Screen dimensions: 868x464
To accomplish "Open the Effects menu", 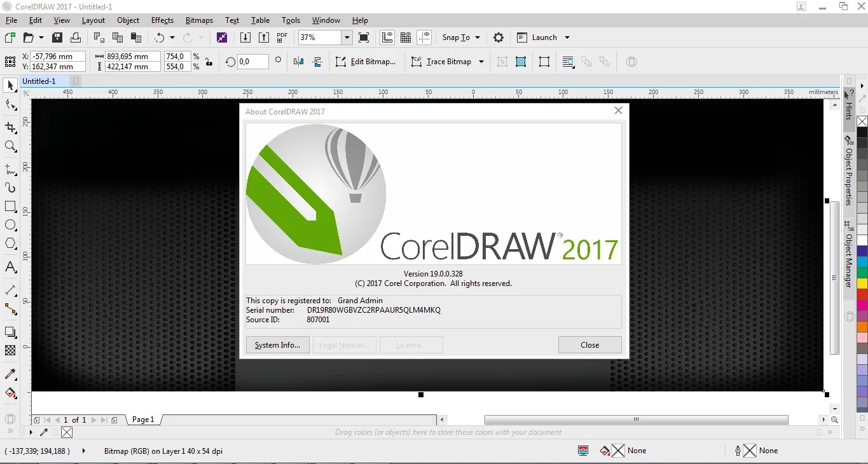I will click(x=162, y=20).
